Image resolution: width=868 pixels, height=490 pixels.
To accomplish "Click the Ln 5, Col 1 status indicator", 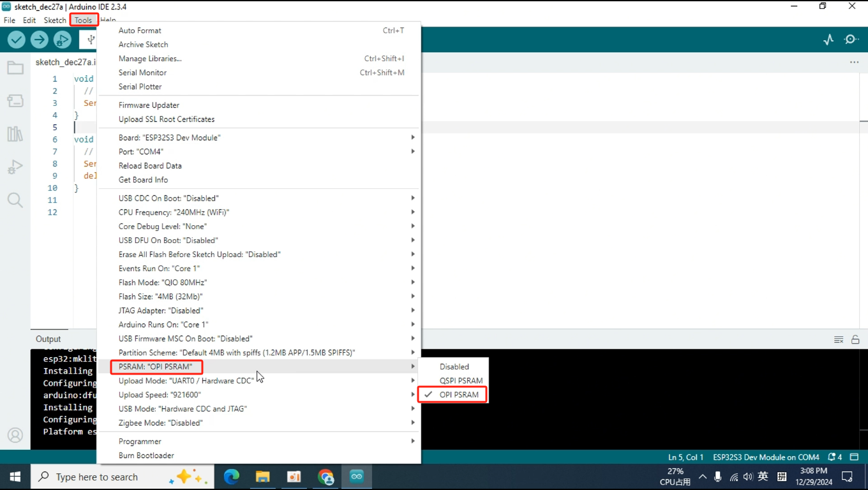I will point(686,457).
